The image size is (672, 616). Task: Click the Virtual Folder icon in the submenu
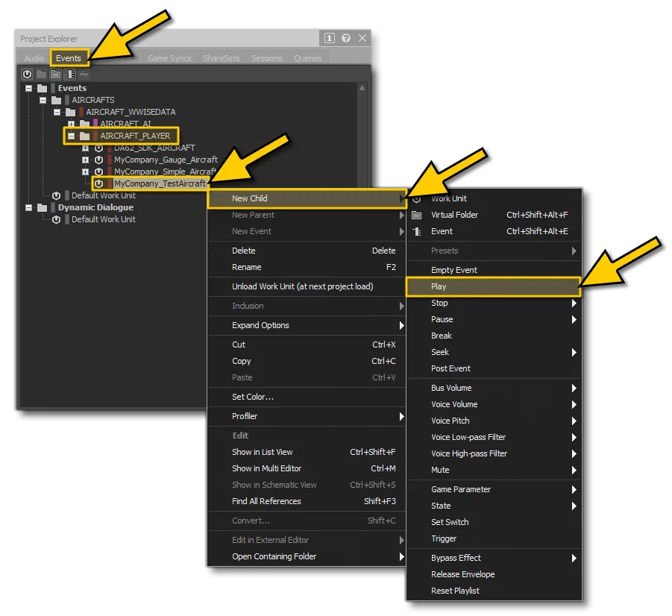tap(417, 216)
